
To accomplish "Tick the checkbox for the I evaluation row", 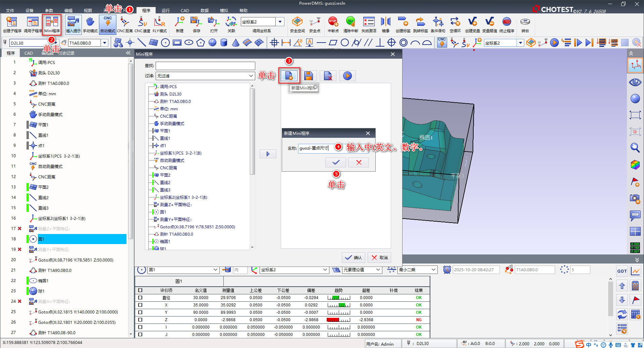I will pos(140,327).
